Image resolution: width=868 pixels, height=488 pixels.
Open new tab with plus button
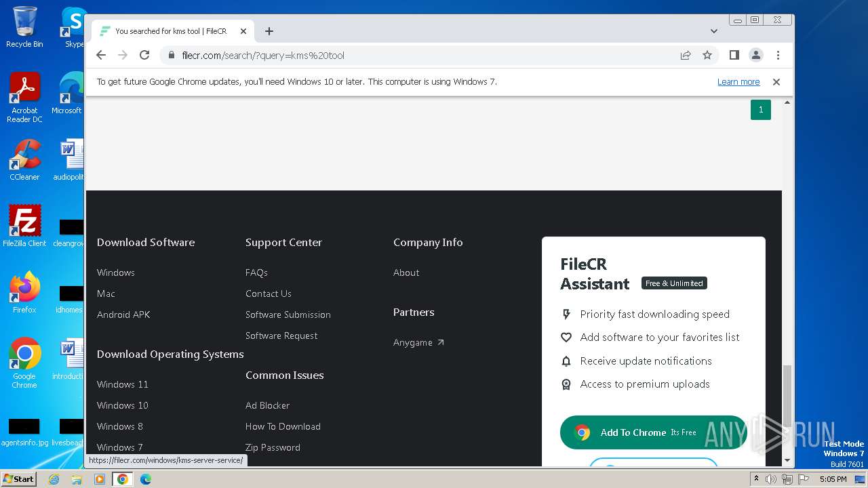point(269,31)
